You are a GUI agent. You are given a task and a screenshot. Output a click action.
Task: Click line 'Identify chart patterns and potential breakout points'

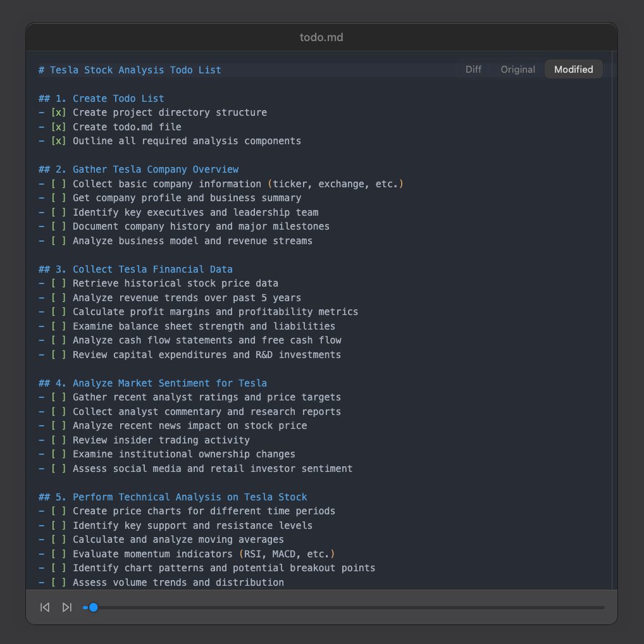(x=207, y=567)
